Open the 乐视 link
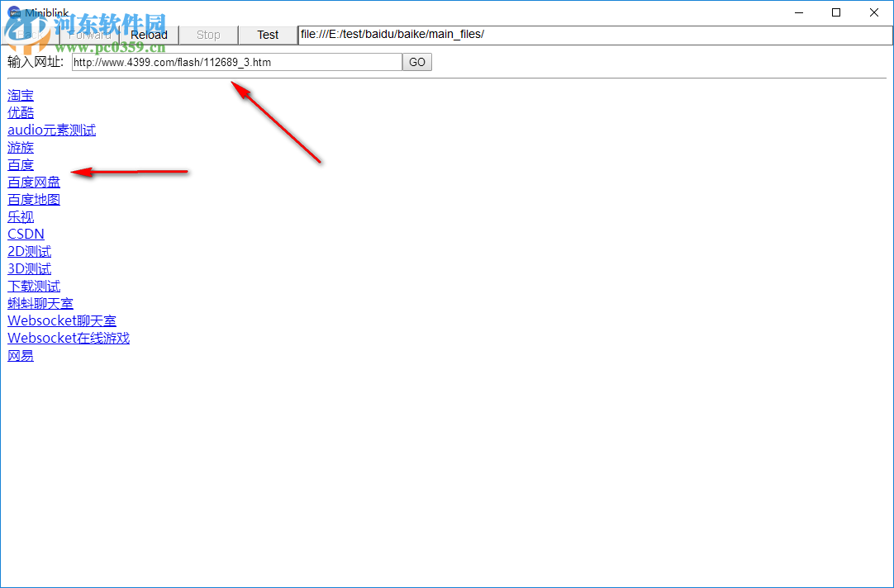This screenshot has width=894, height=588. pos(21,216)
